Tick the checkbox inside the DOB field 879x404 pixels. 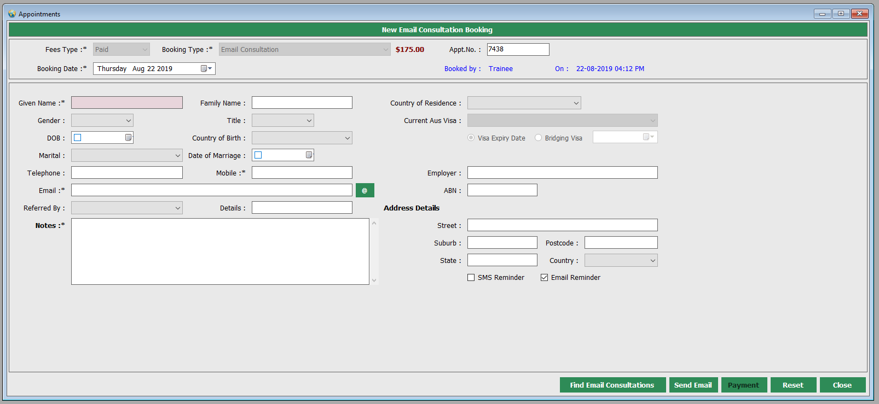[77, 138]
